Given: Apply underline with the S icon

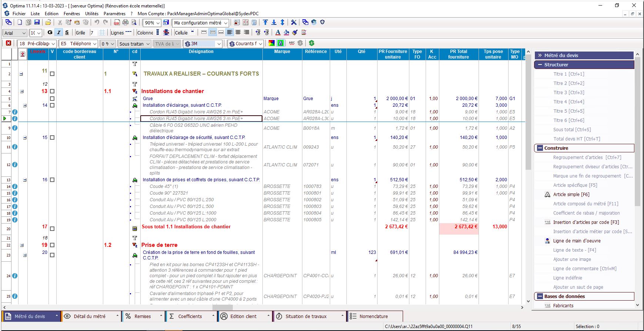Looking at the screenshot, I should click(x=67, y=33).
